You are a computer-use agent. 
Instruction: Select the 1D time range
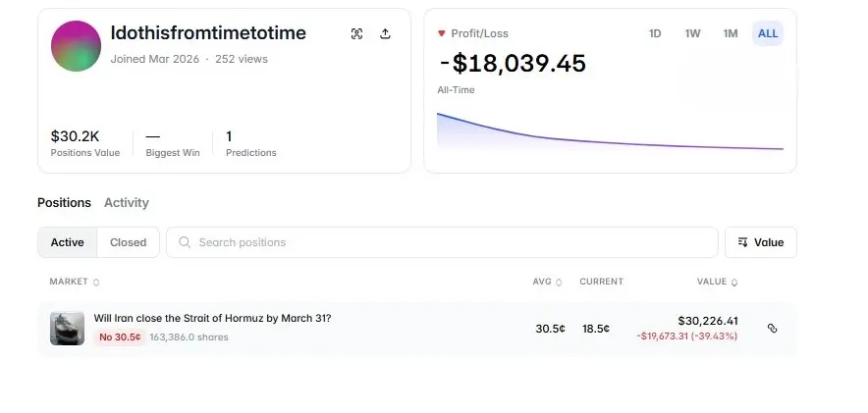655,33
